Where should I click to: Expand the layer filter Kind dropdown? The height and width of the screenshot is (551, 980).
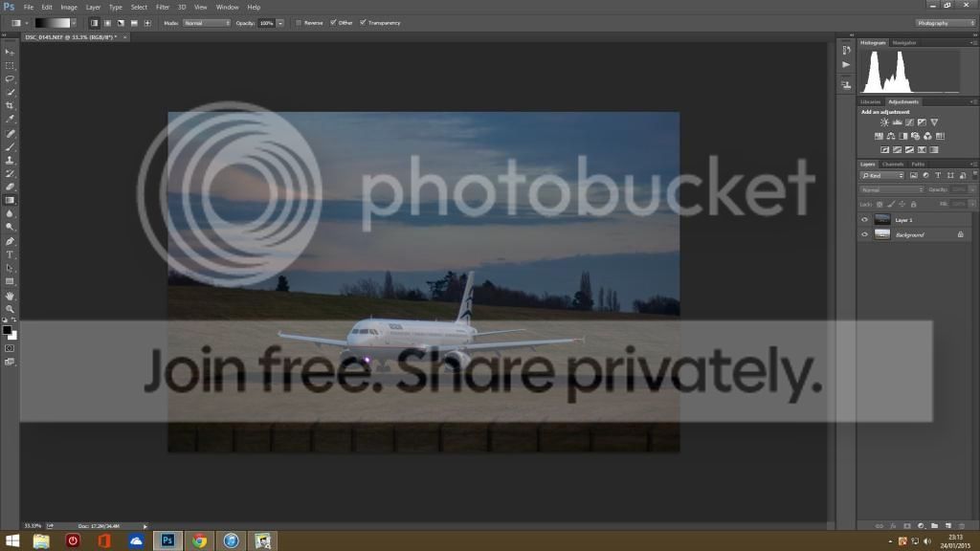(882, 176)
